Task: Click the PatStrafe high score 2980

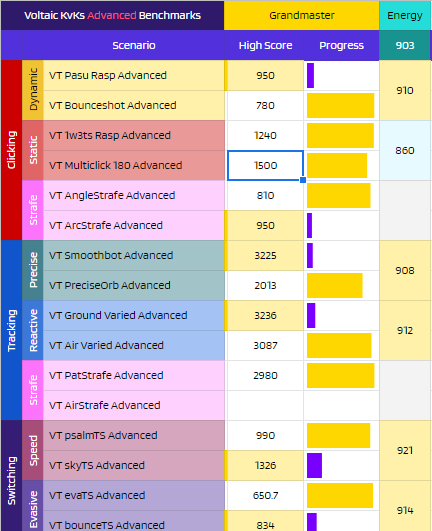Action: point(265,375)
